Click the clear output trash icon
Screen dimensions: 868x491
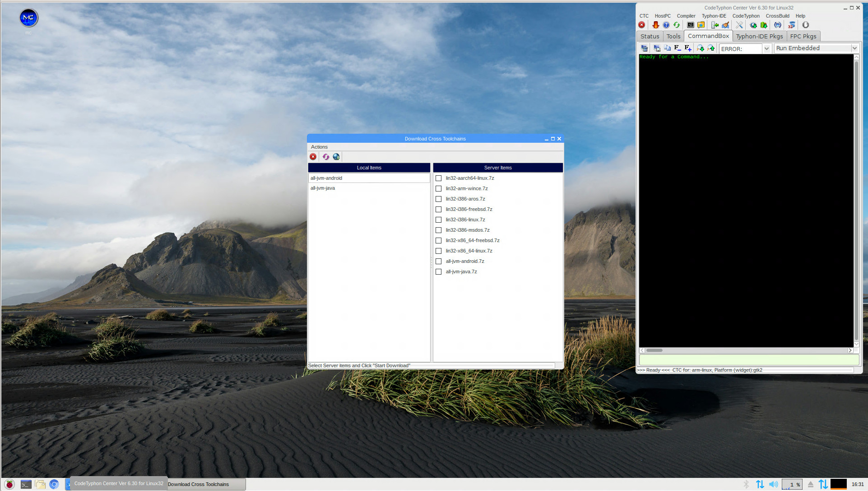[645, 48]
